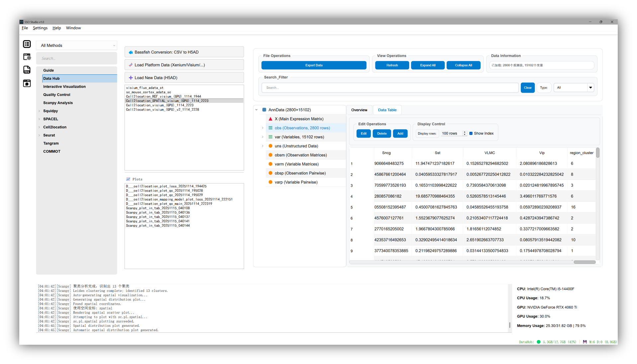Open the list view sidebar icon
The image size is (637, 364).
[x=27, y=44]
